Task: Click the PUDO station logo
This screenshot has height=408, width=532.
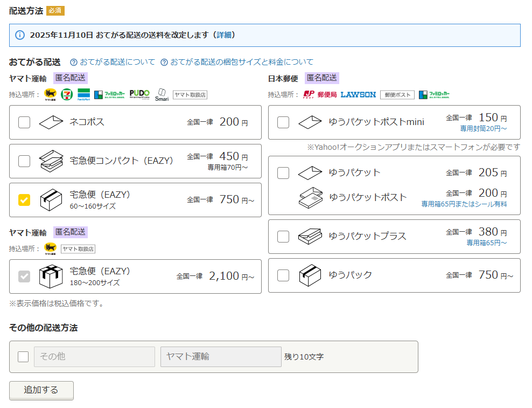Action: 139,95
